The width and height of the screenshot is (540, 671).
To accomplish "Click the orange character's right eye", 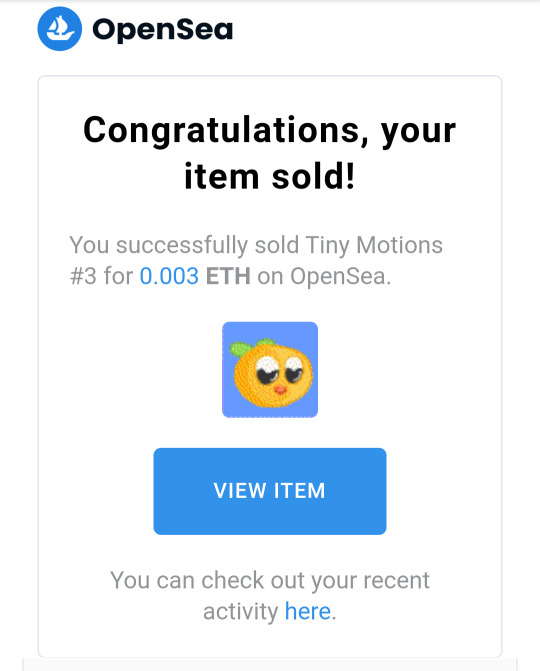I will 294,370.
